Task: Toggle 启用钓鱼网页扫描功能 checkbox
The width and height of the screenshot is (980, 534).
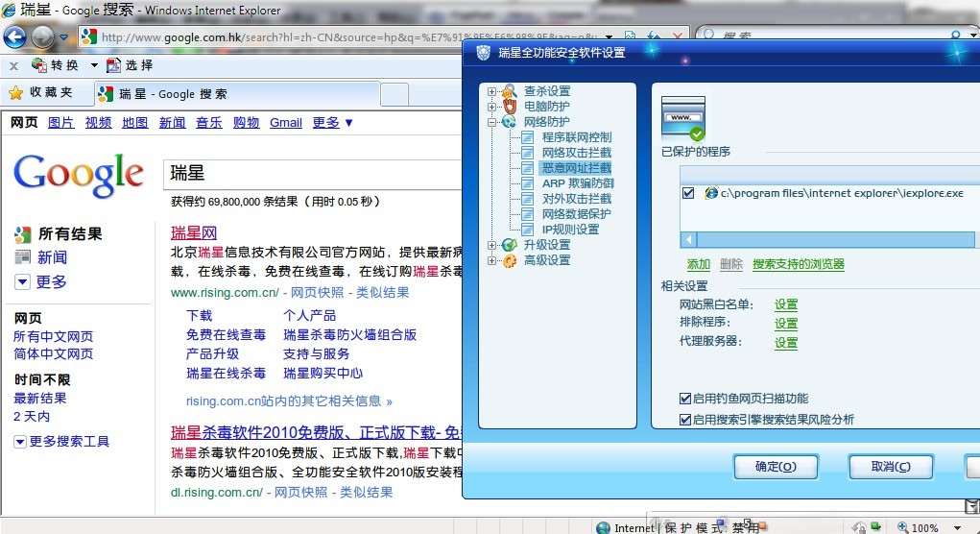Action: click(685, 399)
